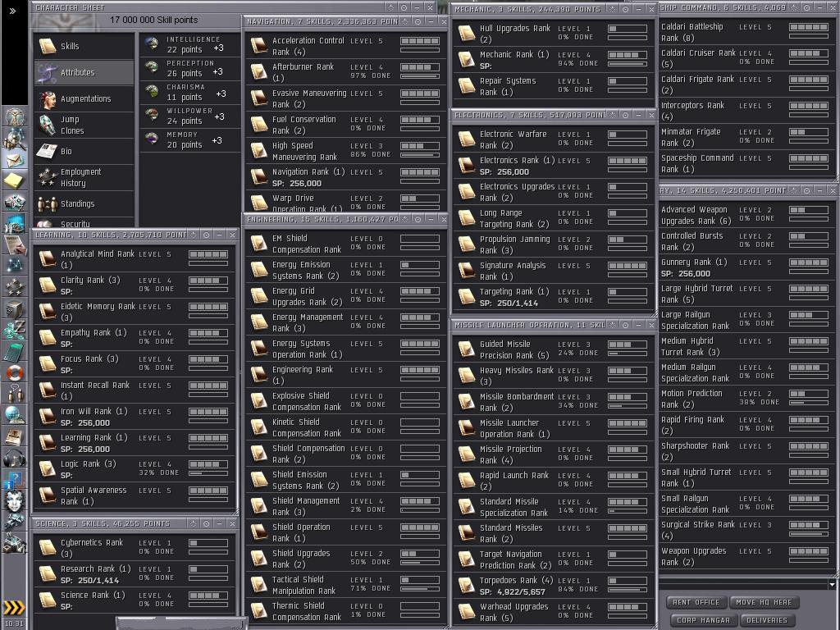Click the Analytical Mind skill book icon
Image resolution: width=840 pixels, height=630 pixels.
[x=48, y=258]
